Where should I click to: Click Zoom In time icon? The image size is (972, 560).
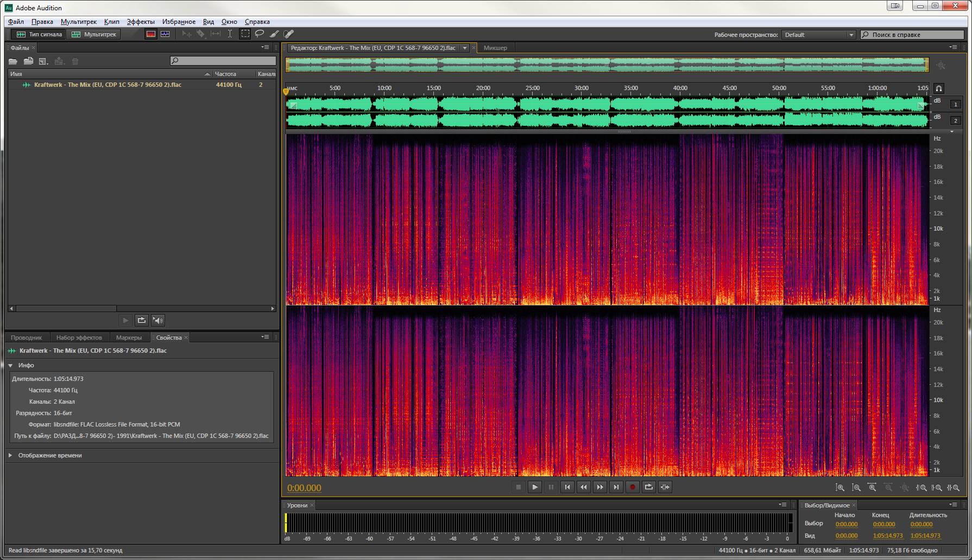(872, 488)
